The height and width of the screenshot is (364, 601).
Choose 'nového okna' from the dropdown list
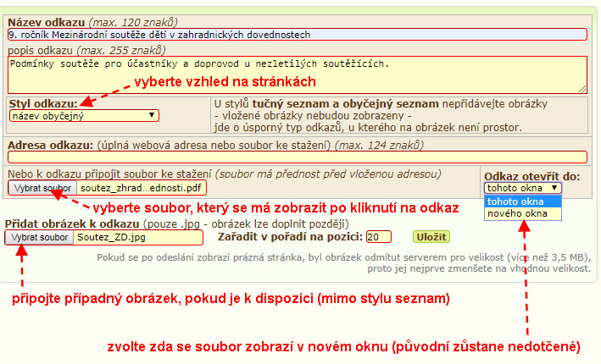(515, 214)
